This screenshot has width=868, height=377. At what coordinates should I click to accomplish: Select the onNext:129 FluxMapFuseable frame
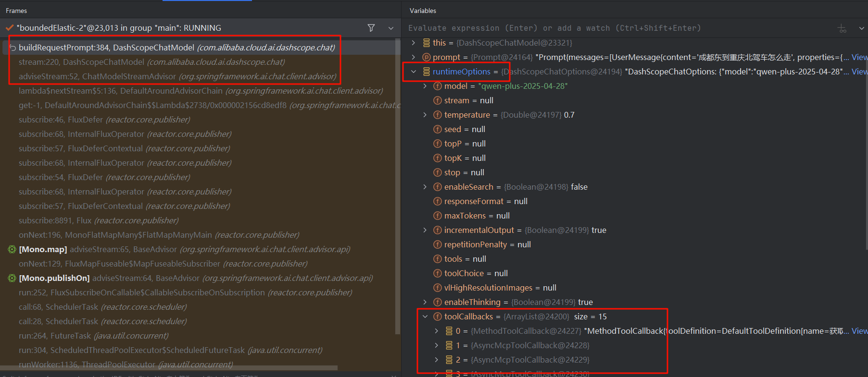tap(163, 264)
